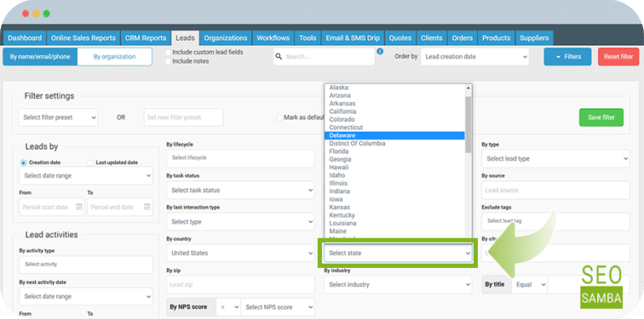
Task: Open Online Sales Reports tab
Action: [x=83, y=39]
